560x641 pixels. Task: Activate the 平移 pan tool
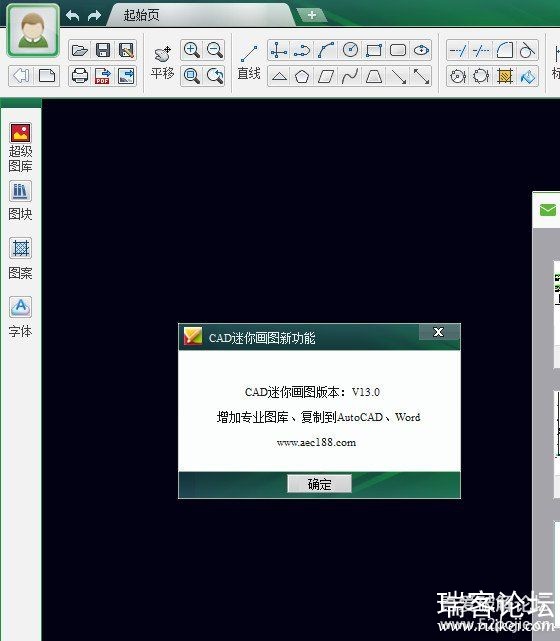(162, 63)
